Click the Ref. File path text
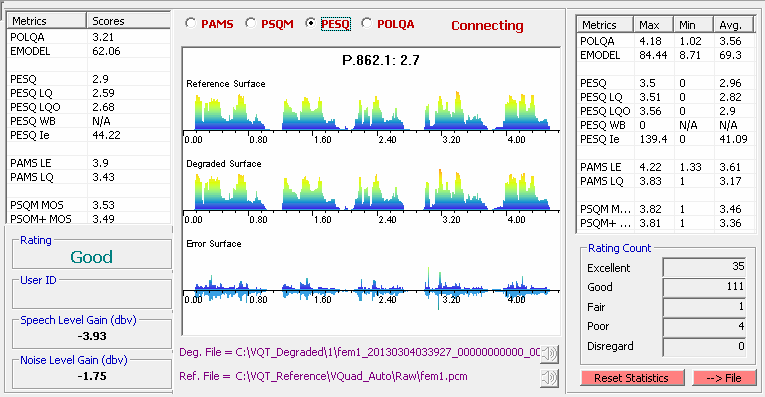This screenshot has width=765, height=397. 323,377
